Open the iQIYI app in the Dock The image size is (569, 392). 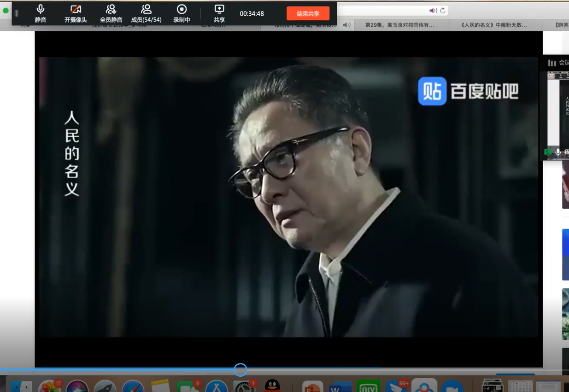click(368, 387)
